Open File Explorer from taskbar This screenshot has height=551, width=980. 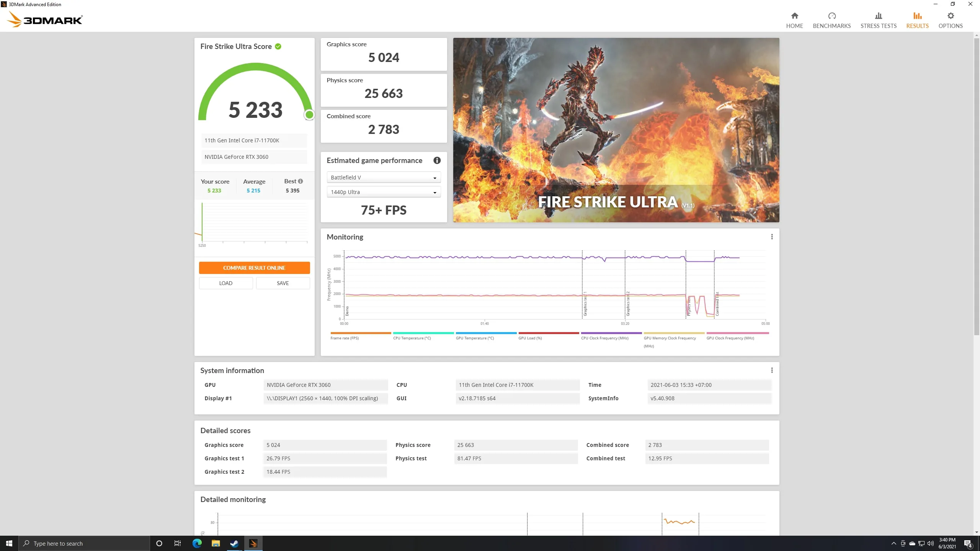(x=216, y=543)
